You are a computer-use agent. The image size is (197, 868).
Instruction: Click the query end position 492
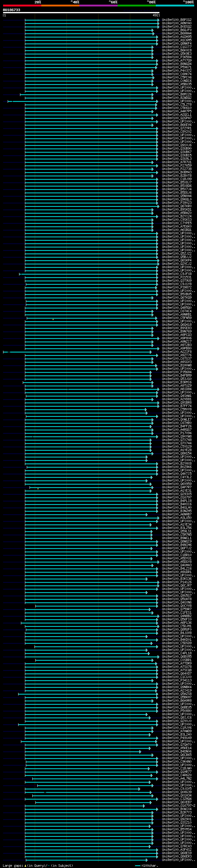click(x=155, y=15)
